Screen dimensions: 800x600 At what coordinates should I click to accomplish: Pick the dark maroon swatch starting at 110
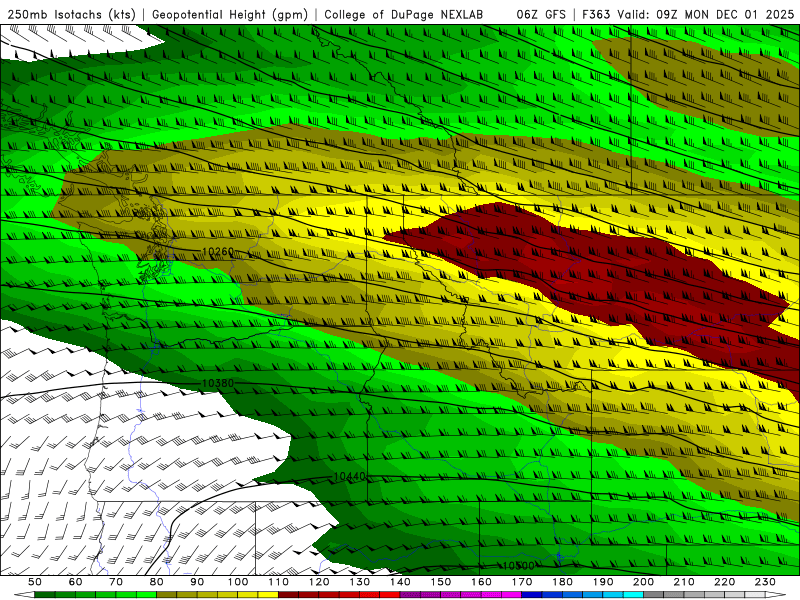coord(288,594)
